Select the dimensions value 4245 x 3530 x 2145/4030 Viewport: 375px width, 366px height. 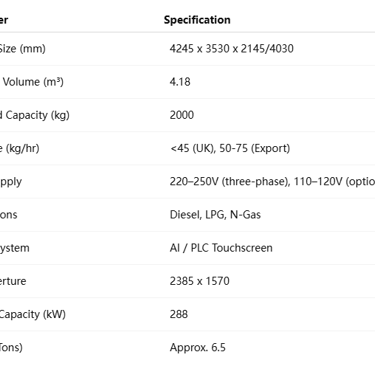[x=232, y=49]
